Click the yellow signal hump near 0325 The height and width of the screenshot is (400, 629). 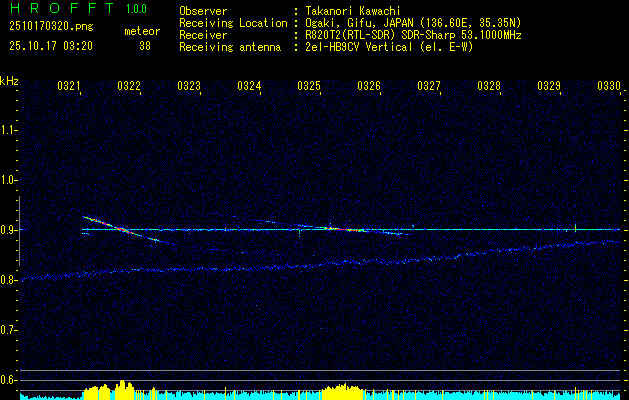[x=341, y=391]
